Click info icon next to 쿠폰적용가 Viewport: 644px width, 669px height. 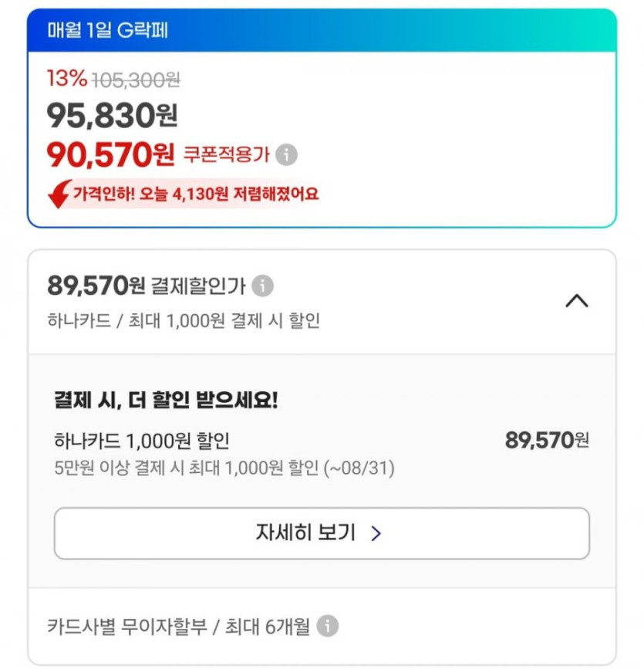[x=286, y=155]
